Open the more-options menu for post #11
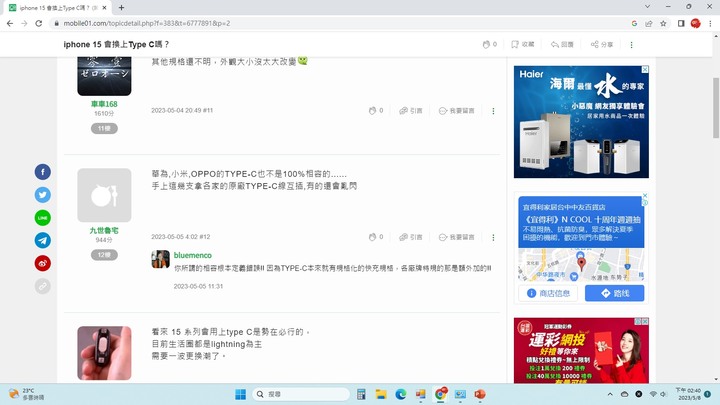This screenshot has height=405, width=720. [x=493, y=111]
